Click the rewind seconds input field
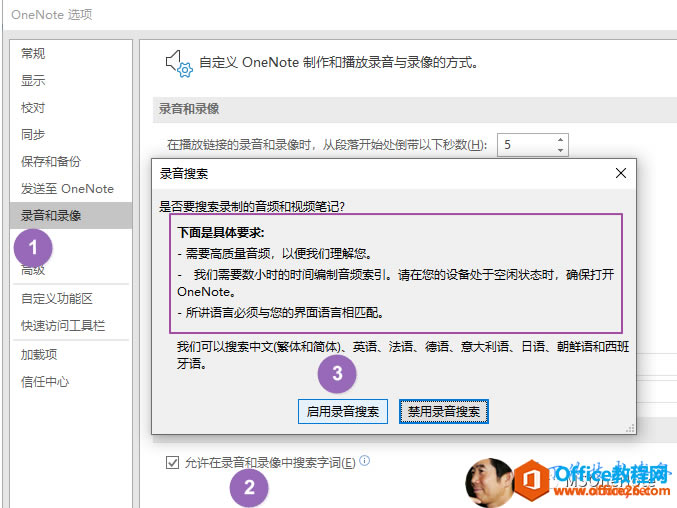677x508 pixels. click(x=526, y=145)
